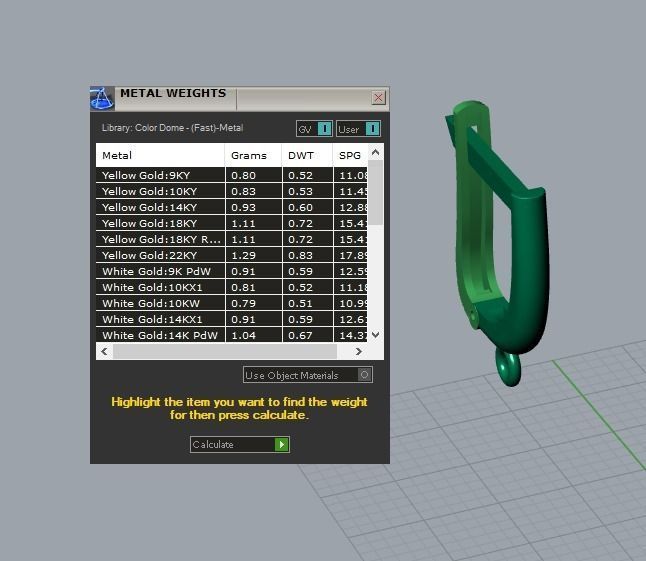Click the 0.67 DWT value
This screenshot has width=646, height=561.
pyautogui.click(x=300, y=336)
